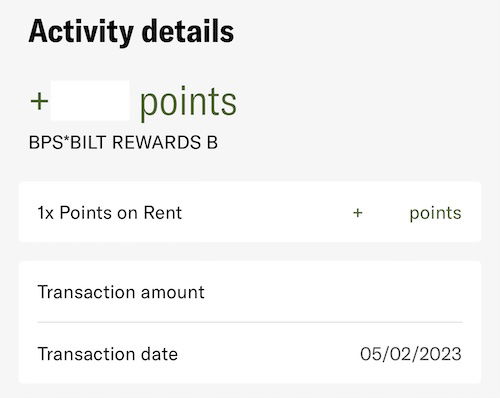Viewport: 500px width, 398px height.
Task: Click the word Activity in the heading
Action: coord(81,33)
